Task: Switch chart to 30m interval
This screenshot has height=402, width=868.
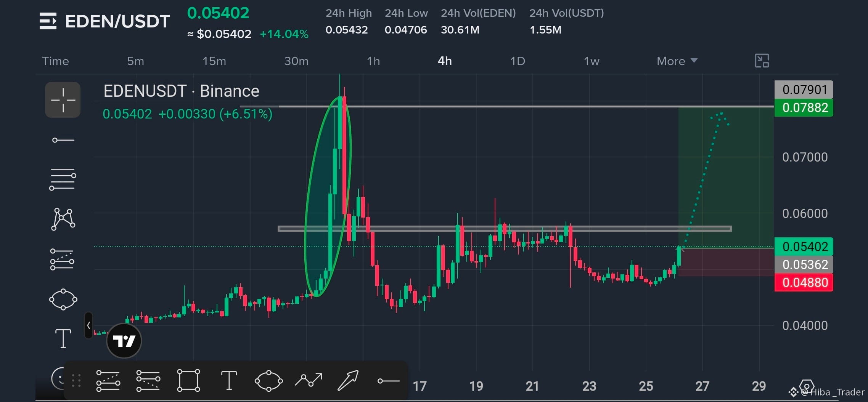Action: pyautogui.click(x=296, y=61)
